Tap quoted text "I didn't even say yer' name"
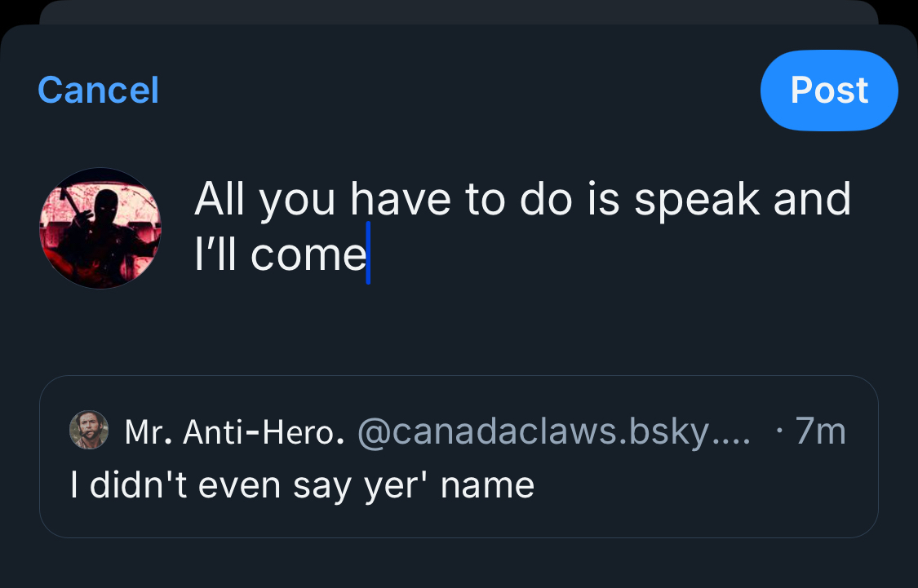Image resolution: width=918 pixels, height=588 pixels. pos(302,485)
